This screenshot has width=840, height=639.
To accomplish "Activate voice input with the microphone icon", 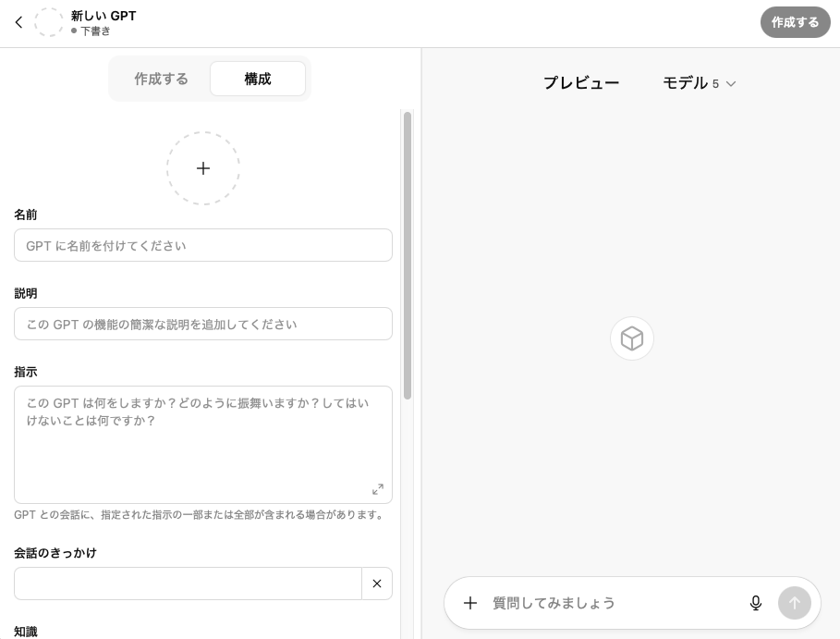I will (x=756, y=603).
